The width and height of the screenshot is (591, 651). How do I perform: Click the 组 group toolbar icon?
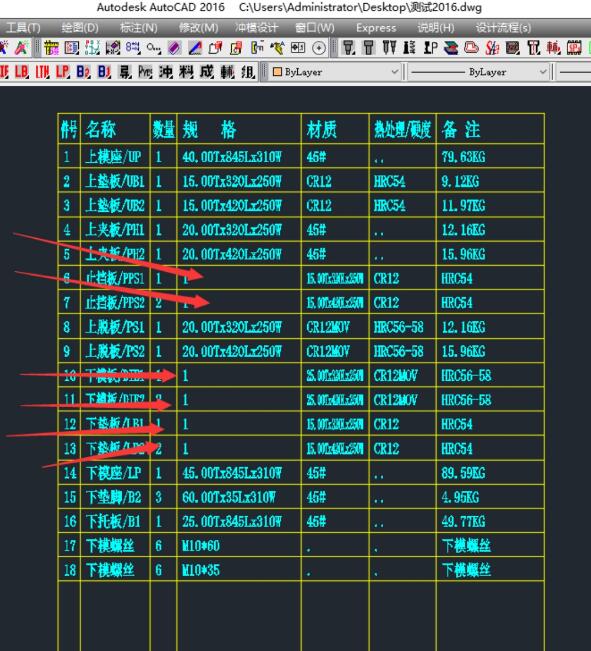point(248,72)
